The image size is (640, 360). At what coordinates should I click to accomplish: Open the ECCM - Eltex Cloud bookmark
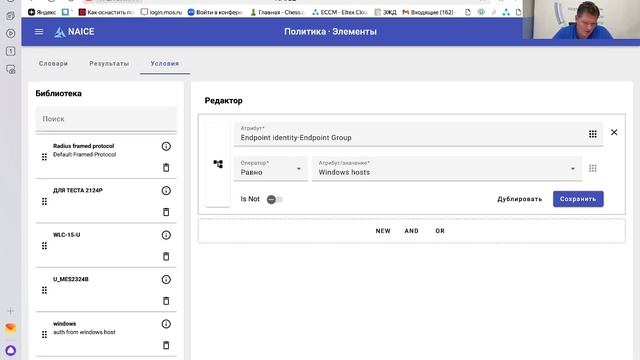coord(339,12)
